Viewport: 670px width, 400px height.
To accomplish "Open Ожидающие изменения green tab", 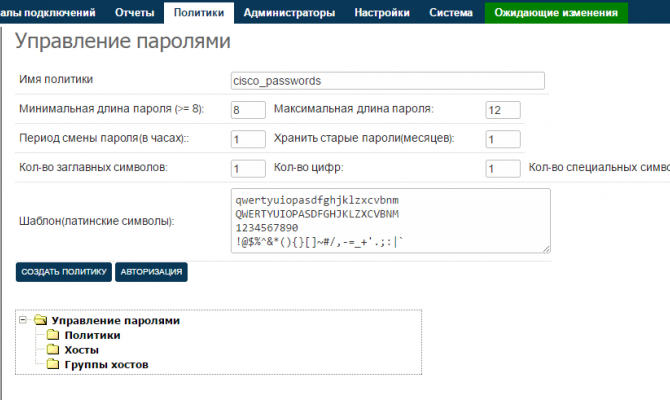I will point(556,13).
